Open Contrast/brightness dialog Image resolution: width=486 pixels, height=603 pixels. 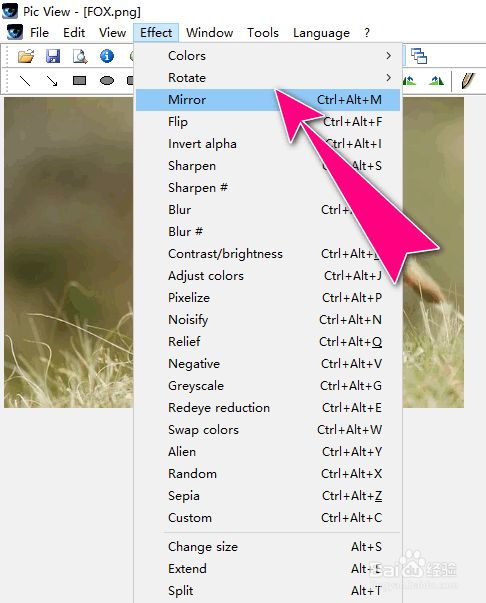click(268, 254)
